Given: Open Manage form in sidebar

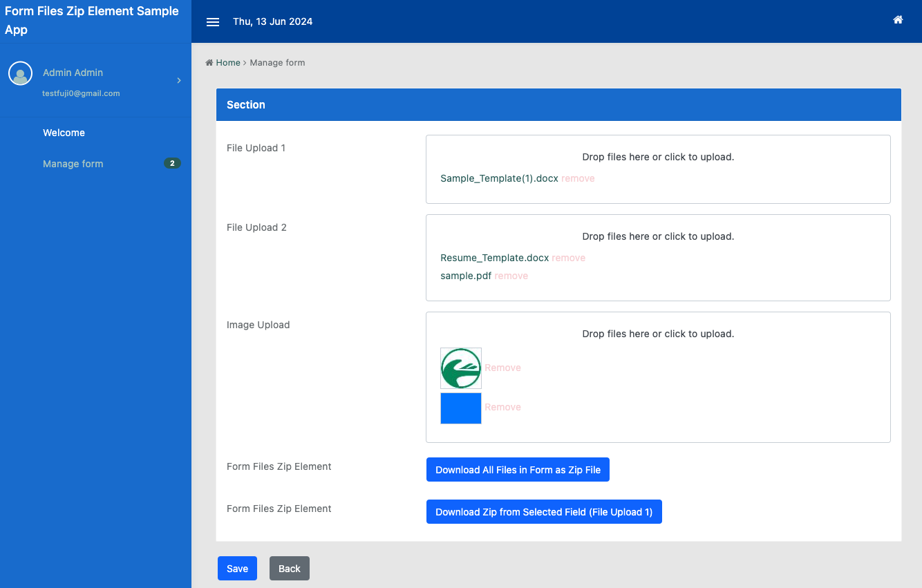Looking at the screenshot, I should click(x=73, y=164).
